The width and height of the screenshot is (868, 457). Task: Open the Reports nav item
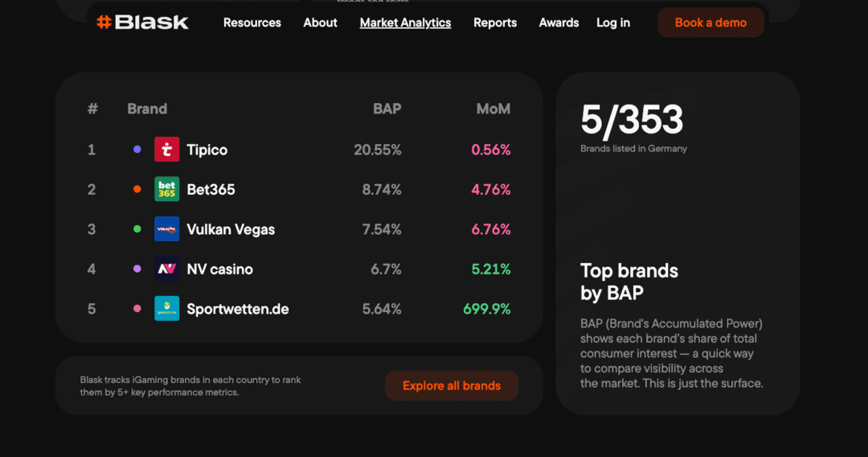coord(495,23)
